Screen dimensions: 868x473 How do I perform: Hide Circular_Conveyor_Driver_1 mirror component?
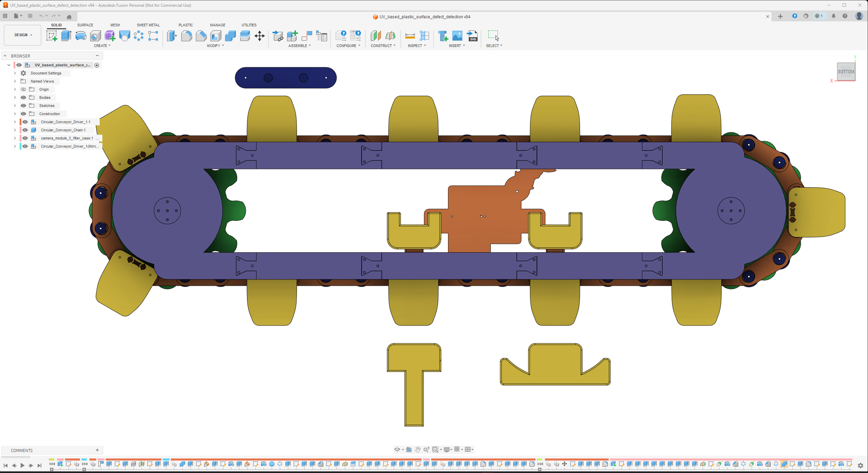point(25,146)
